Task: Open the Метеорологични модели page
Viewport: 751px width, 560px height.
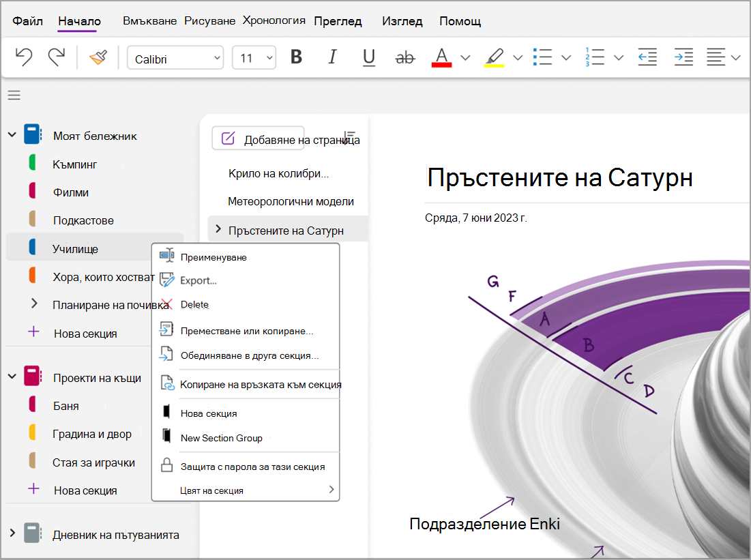Action: [291, 202]
